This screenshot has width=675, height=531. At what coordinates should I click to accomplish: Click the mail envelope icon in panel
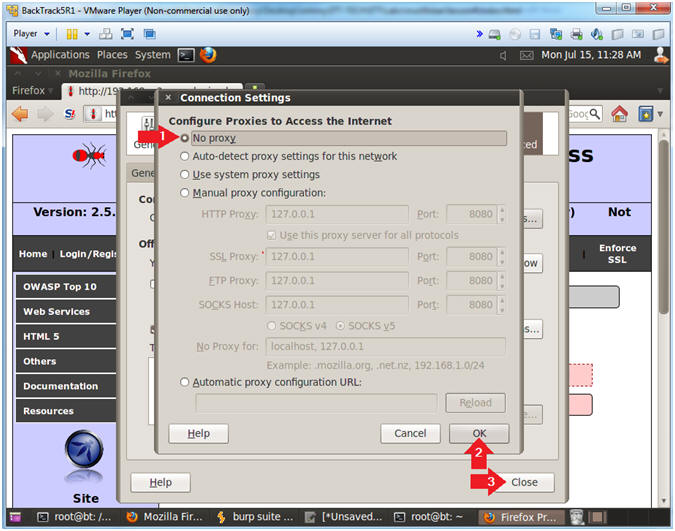point(526,55)
